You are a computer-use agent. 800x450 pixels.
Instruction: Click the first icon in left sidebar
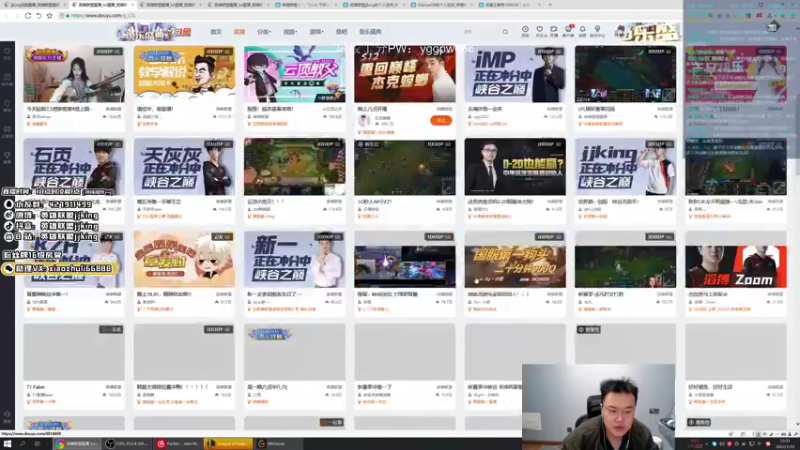pos(7,53)
